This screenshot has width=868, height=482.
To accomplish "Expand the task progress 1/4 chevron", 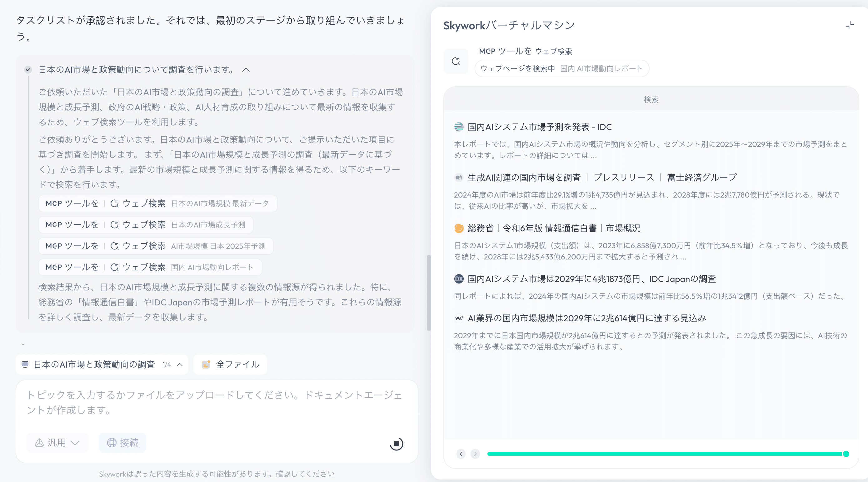I will [180, 364].
